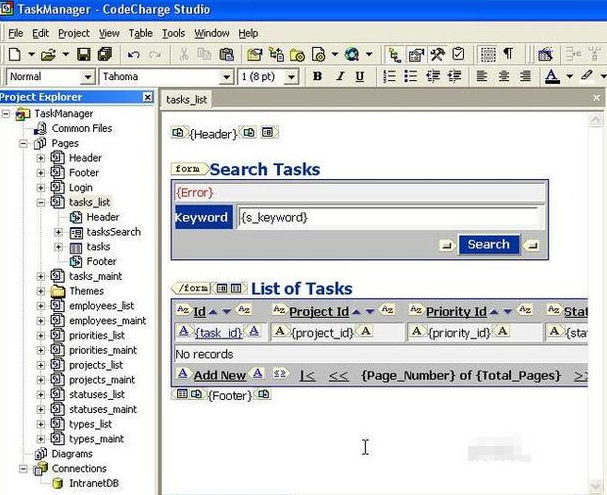607x495 pixels.
Task: Click the show paragraph marks icon
Action: (x=508, y=54)
